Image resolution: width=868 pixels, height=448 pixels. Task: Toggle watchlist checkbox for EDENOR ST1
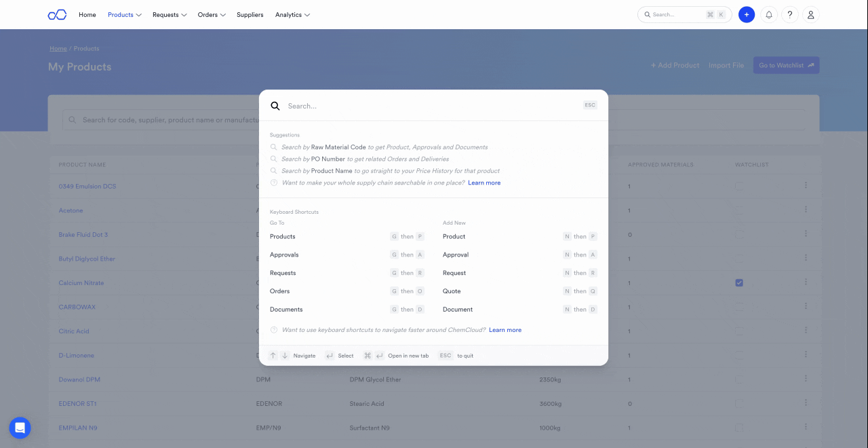[x=739, y=404]
